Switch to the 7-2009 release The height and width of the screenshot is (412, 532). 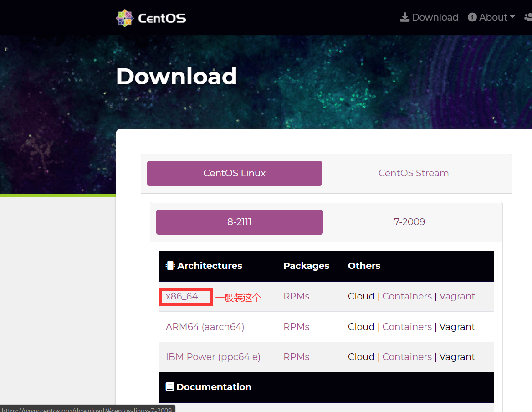click(x=409, y=222)
